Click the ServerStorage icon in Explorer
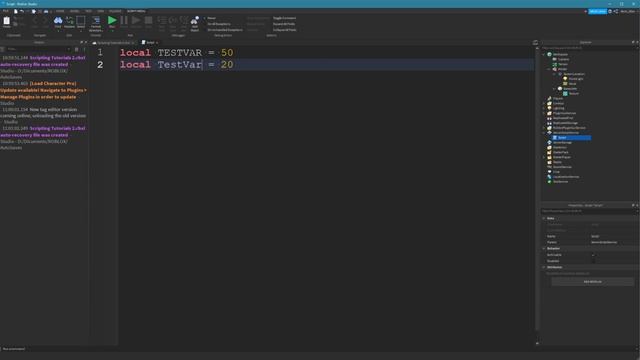This screenshot has height=360, width=640. tap(549, 142)
